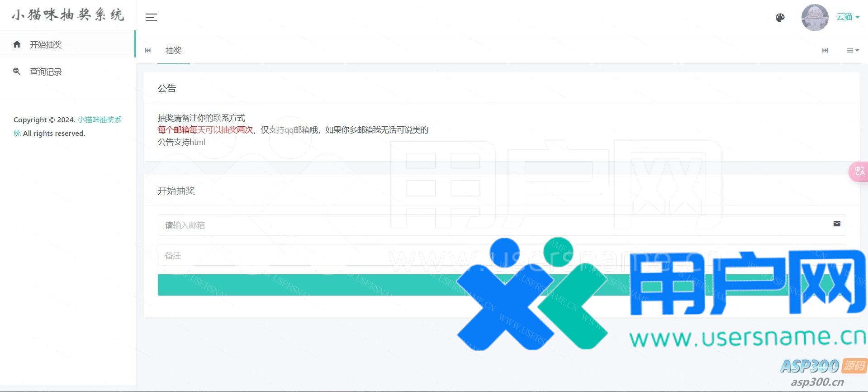
Task: Click the 开始抽奖 form heading
Action: [176, 191]
